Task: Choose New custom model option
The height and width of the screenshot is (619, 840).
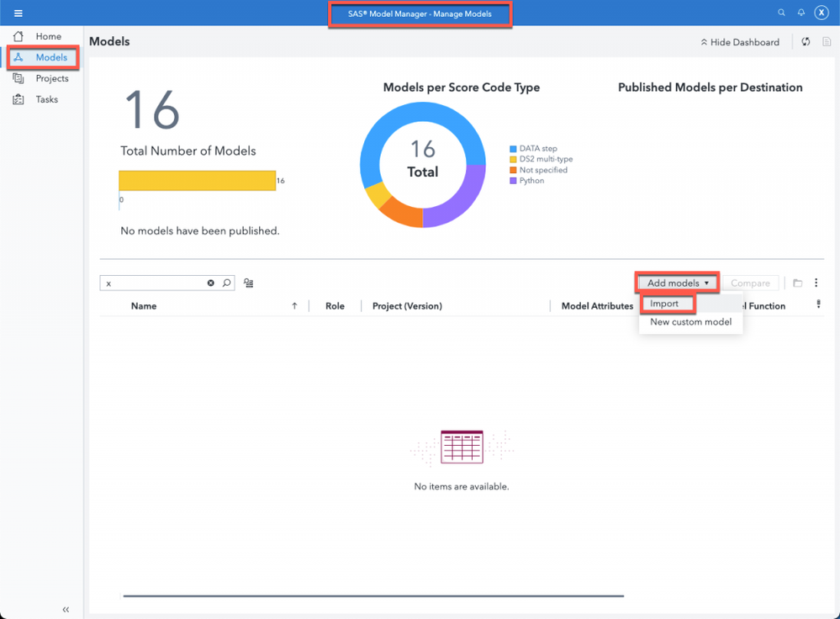Action: [x=691, y=322]
